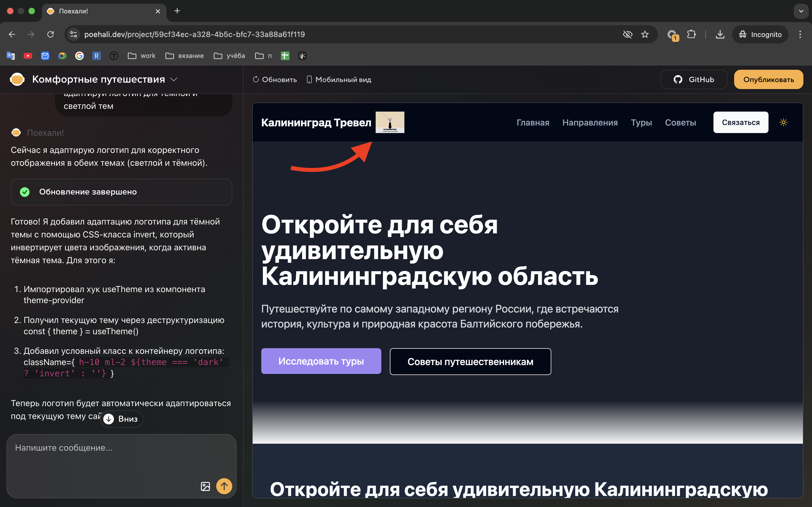812x507 pixels.
Task: Select Туры in the site navigation
Action: tap(641, 122)
